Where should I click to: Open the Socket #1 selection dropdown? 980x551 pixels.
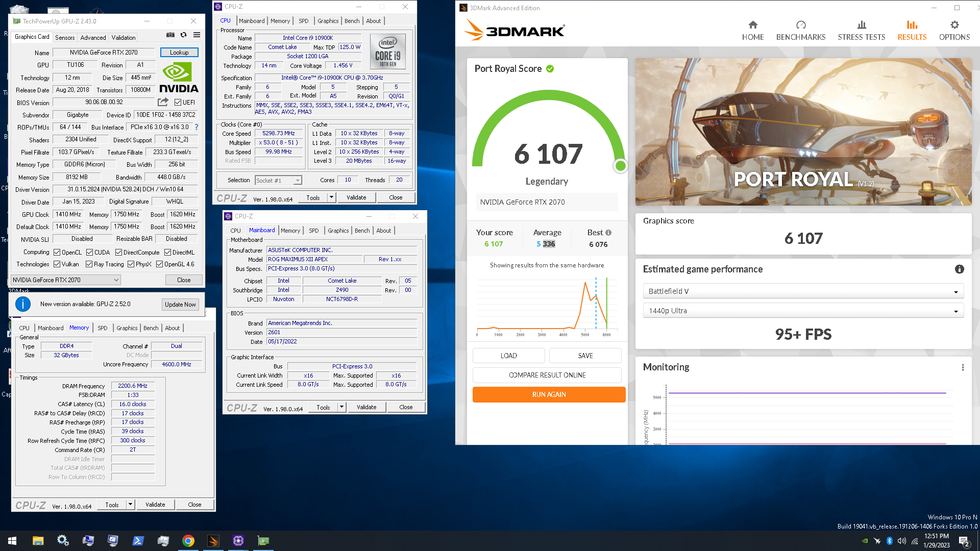(278, 181)
